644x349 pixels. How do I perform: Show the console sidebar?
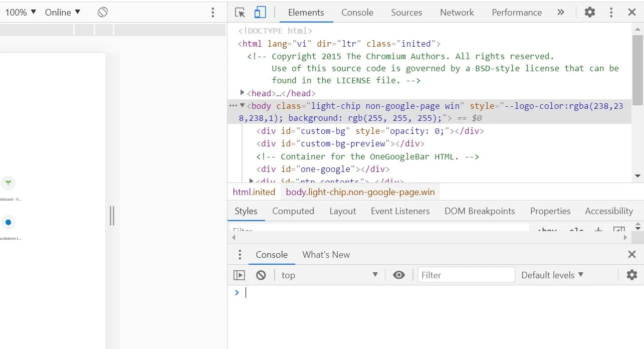coord(240,275)
